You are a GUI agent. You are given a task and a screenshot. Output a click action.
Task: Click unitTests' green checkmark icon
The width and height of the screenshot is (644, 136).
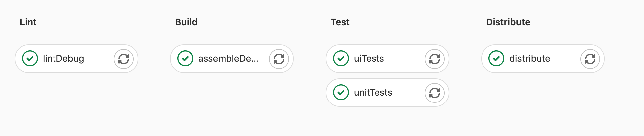pos(341,93)
